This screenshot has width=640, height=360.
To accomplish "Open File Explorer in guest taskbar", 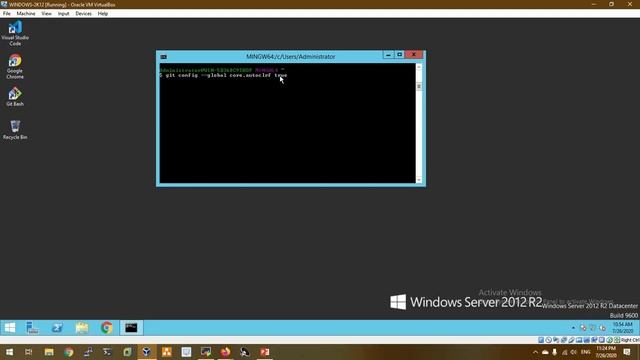I will click(82, 328).
